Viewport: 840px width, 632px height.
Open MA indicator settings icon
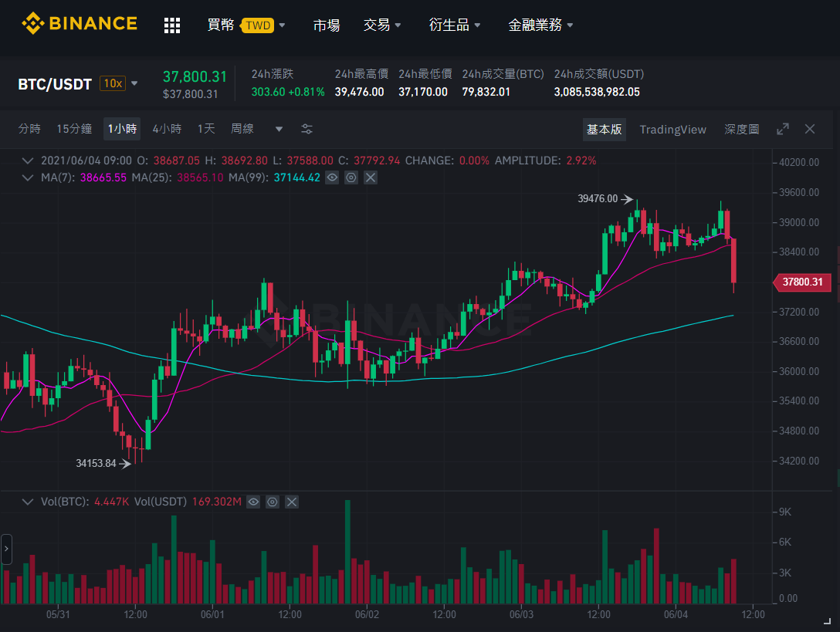click(351, 177)
